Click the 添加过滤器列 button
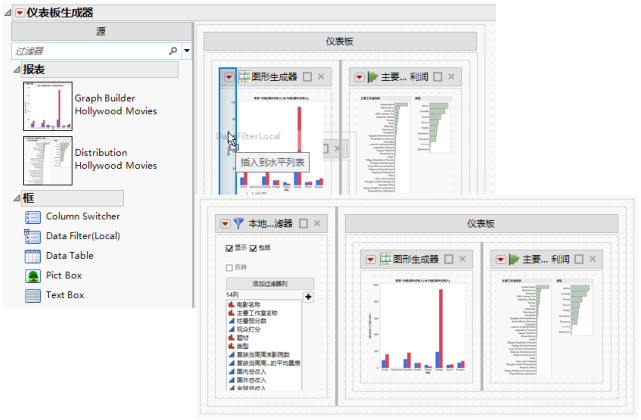Image resolution: width=641 pixels, height=420 pixels. click(x=270, y=283)
